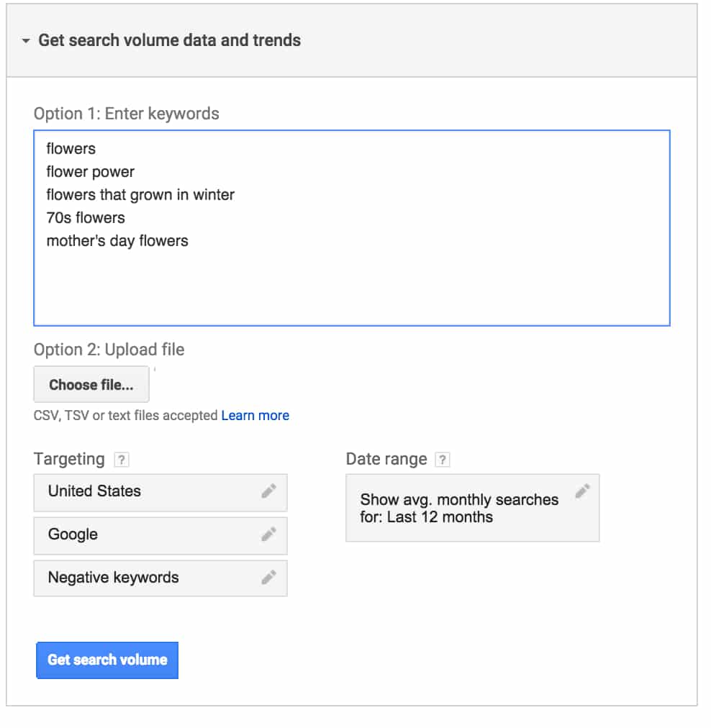Click the Get search volume button
711x728 pixels.
pos(107,660)
